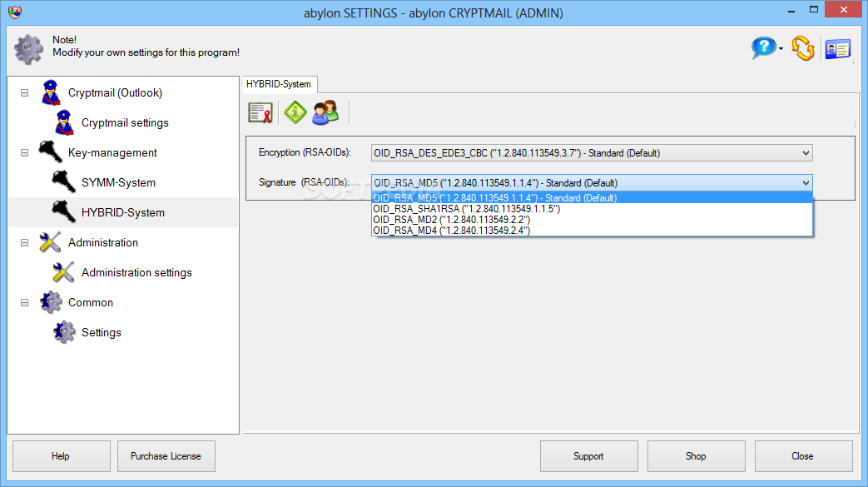Collapse the Cryptmail (Outlook) tree node

point(24,92)
